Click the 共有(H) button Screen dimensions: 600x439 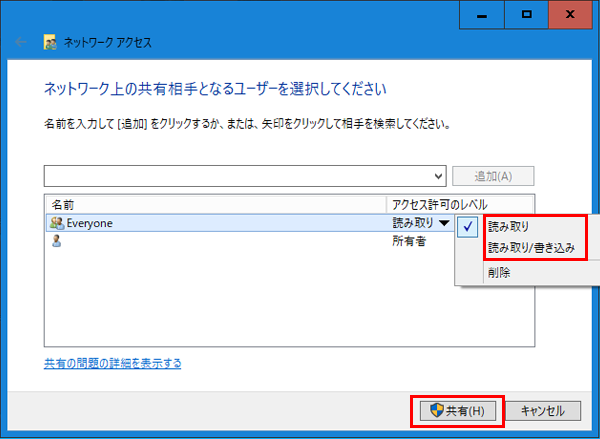point(458,411)
